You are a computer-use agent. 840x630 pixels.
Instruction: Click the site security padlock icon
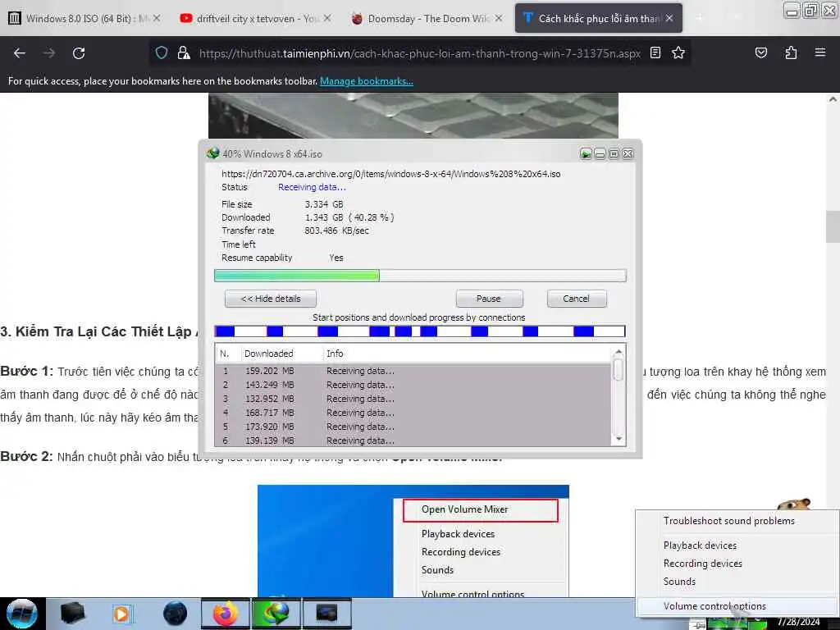click(x=184, y=53)
